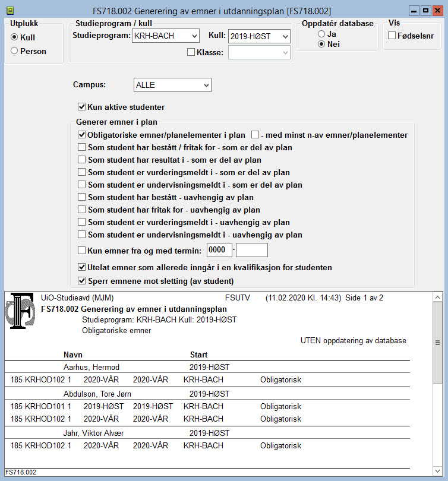Check undervisningsmeldt i - uavhengig av plan

pos(81,235)
